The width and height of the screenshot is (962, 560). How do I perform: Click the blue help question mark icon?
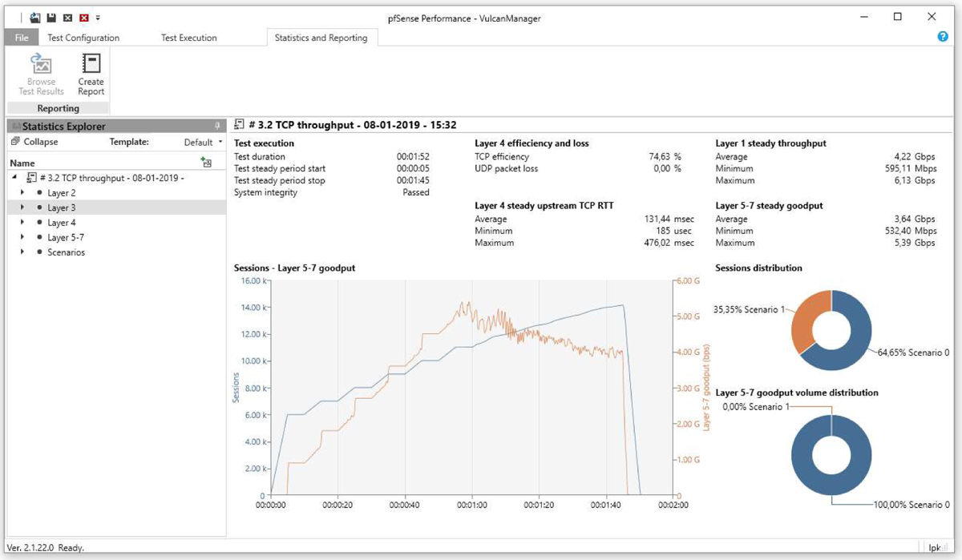pyautogui.click(x=943, y=37)
